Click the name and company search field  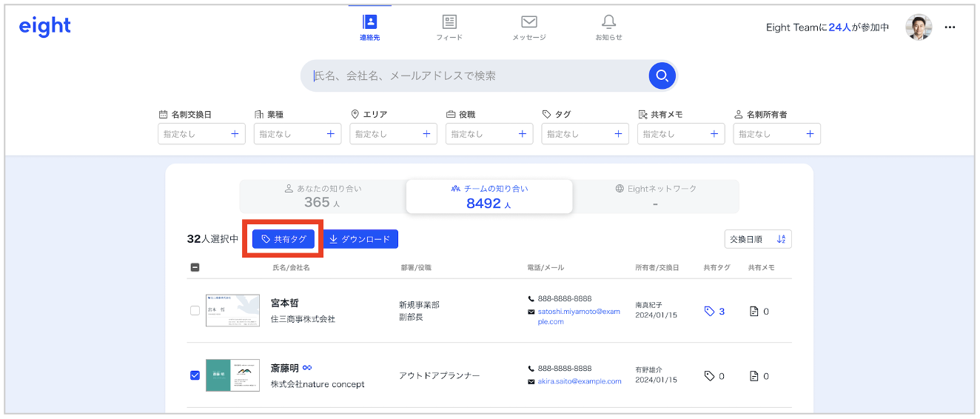coord(474,76)
